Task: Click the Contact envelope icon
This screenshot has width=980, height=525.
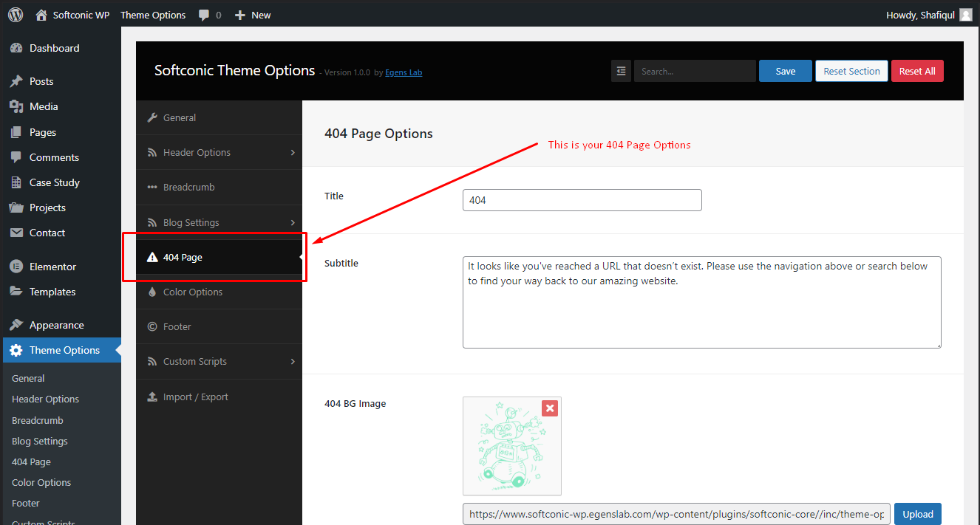Action: tap(16, 233)
